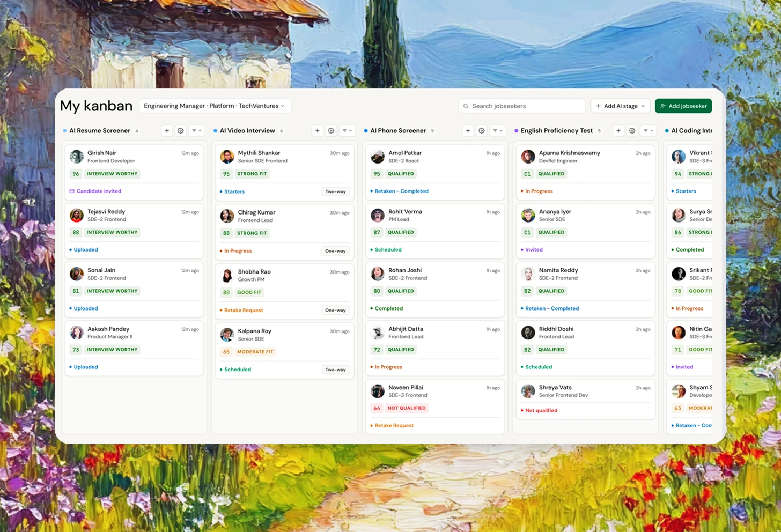Click Invited status on Ananya Iyer card
Screen dimensions: 781x532
point(532,249)
